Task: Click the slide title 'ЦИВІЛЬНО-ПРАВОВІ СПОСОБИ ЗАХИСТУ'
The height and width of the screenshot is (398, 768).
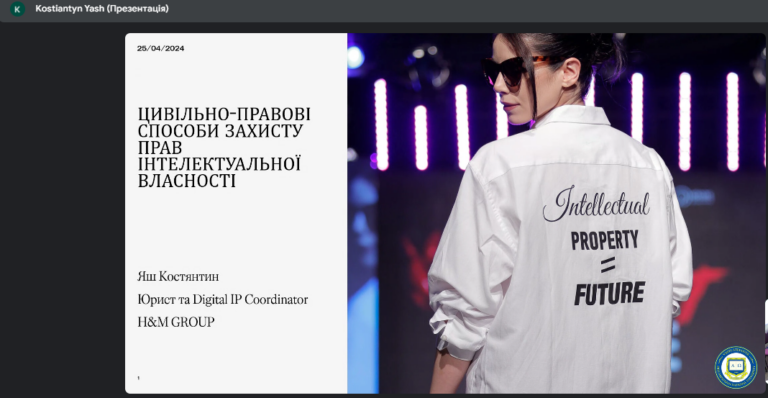Action: (x=224, y=122)
